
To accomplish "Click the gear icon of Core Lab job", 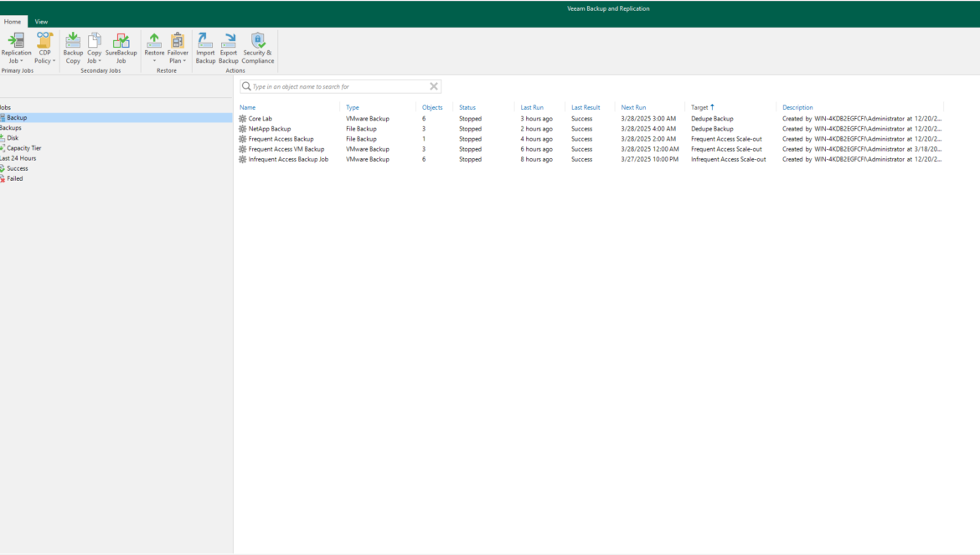I will point(243,119).
